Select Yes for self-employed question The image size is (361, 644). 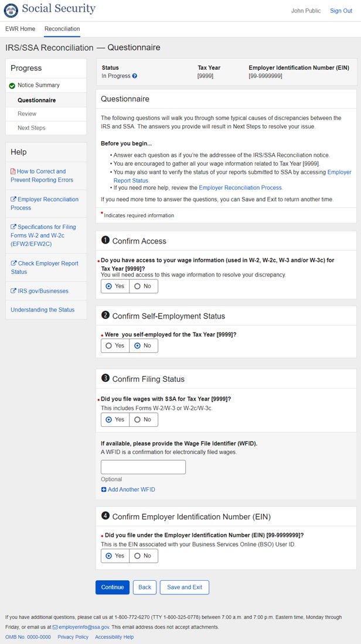[115, 345]
